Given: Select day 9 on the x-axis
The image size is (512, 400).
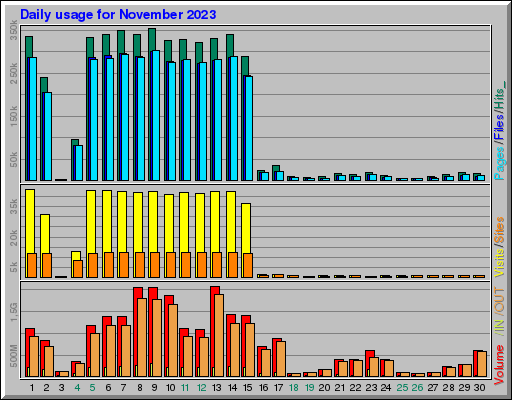Looking at the screenshot, I should [154, 388].
